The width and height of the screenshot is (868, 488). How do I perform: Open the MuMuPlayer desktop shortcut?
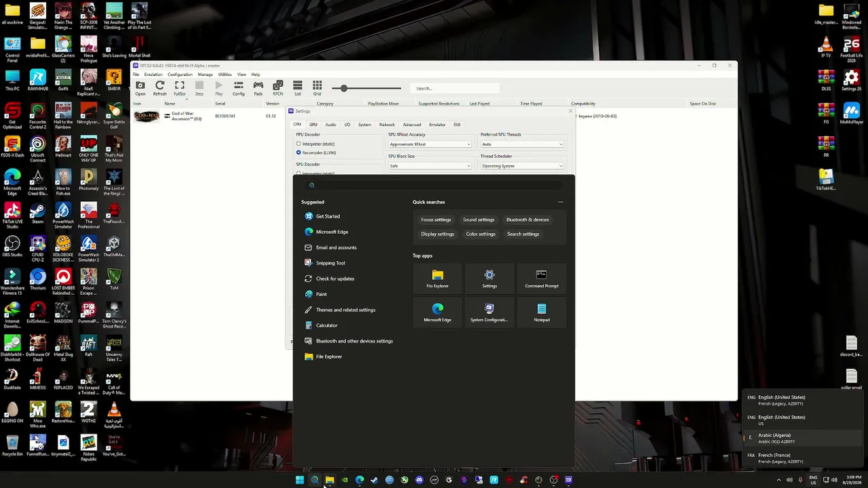pyautogui.click(x=851, y=114)
